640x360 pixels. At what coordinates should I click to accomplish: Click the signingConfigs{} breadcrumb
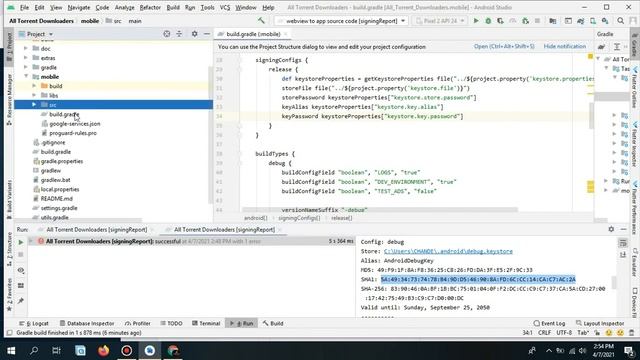coord(299,218)
